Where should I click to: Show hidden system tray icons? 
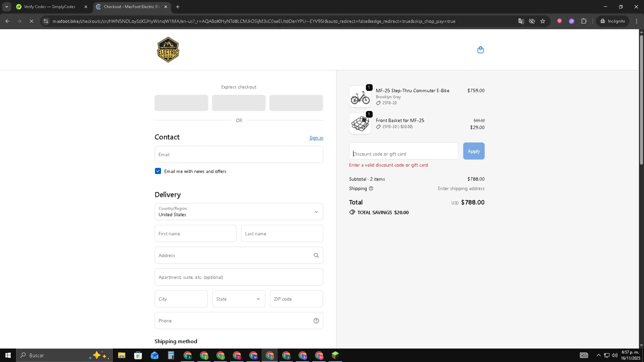click(x=598, y=355)
